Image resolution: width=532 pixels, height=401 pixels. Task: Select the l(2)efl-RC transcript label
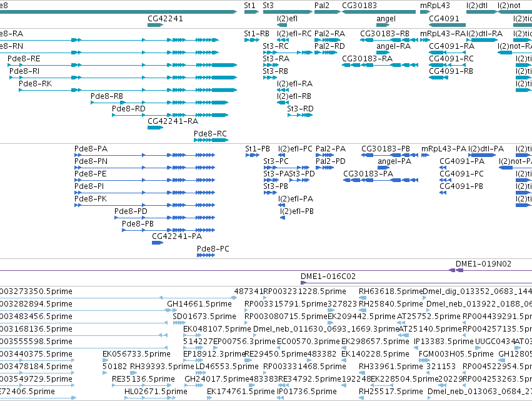click(294, 34)
